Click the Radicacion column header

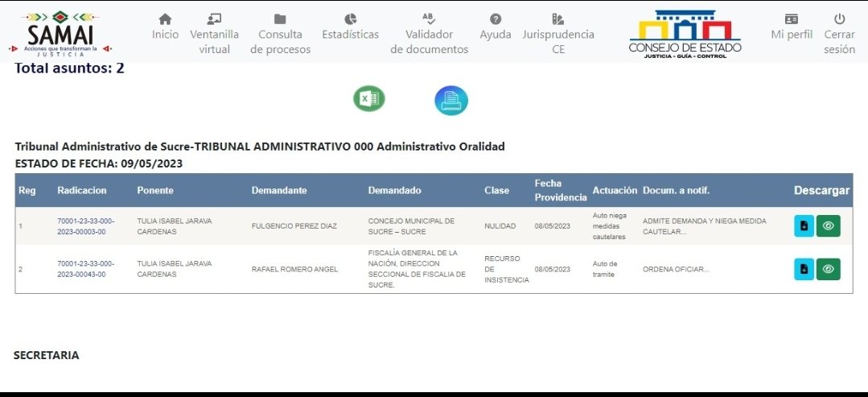(82, 190)
